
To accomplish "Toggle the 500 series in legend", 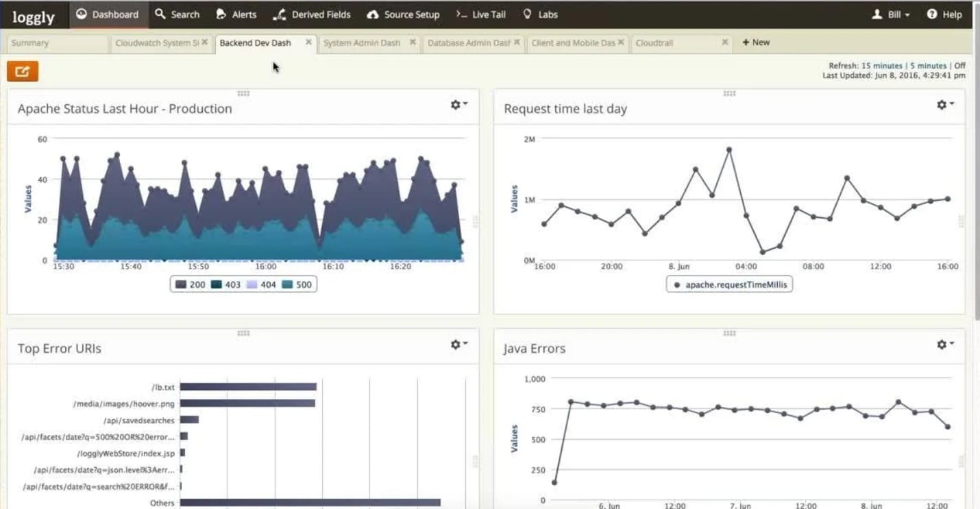I will pyautogui.click(x=296, y=284).
